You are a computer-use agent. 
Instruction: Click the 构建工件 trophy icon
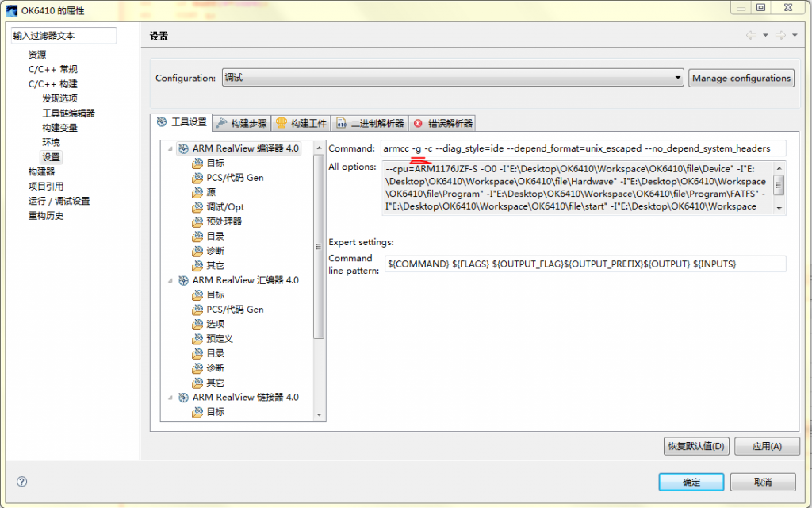pos(282,123)
